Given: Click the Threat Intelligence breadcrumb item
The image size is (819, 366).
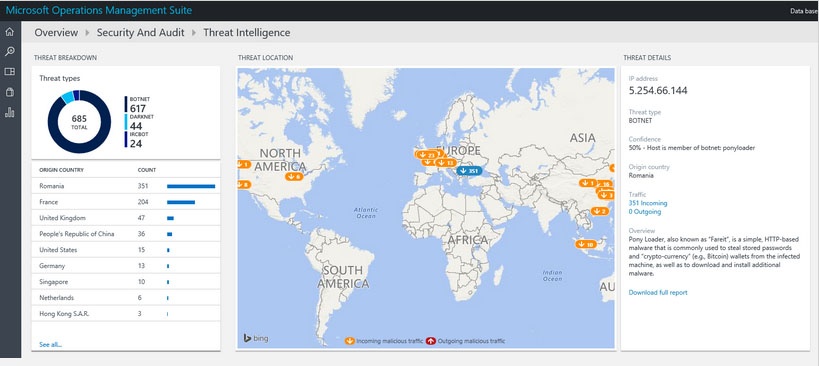Looking at the screenshot, I should (247, 32).
